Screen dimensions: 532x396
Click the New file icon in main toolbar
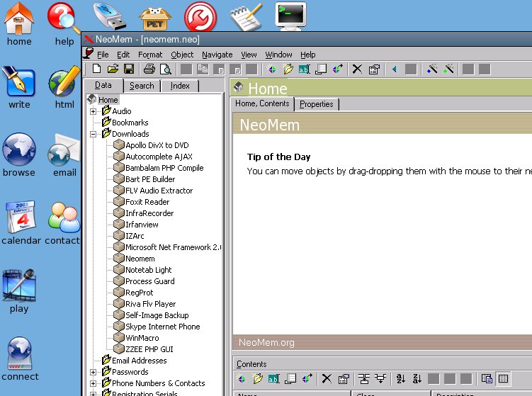(x=97, y=69)
